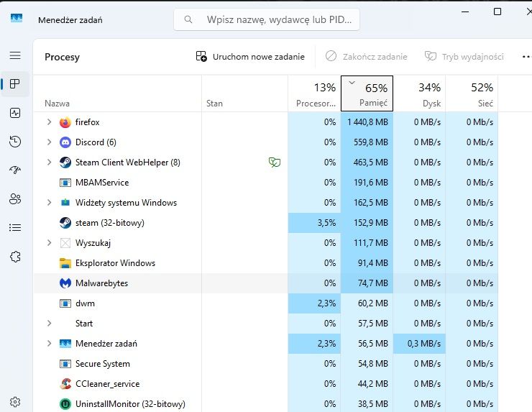This screenshot has width=532, height=412.
Task: Select the dwm process name
Action: tap(85, 303)
